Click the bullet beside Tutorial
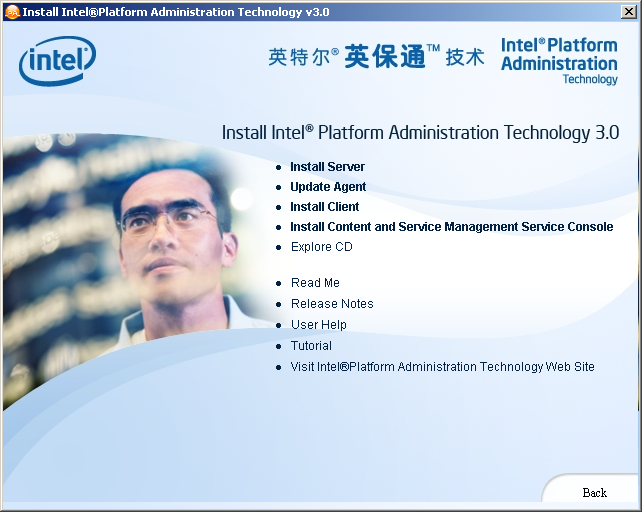 tap(278, 346)
